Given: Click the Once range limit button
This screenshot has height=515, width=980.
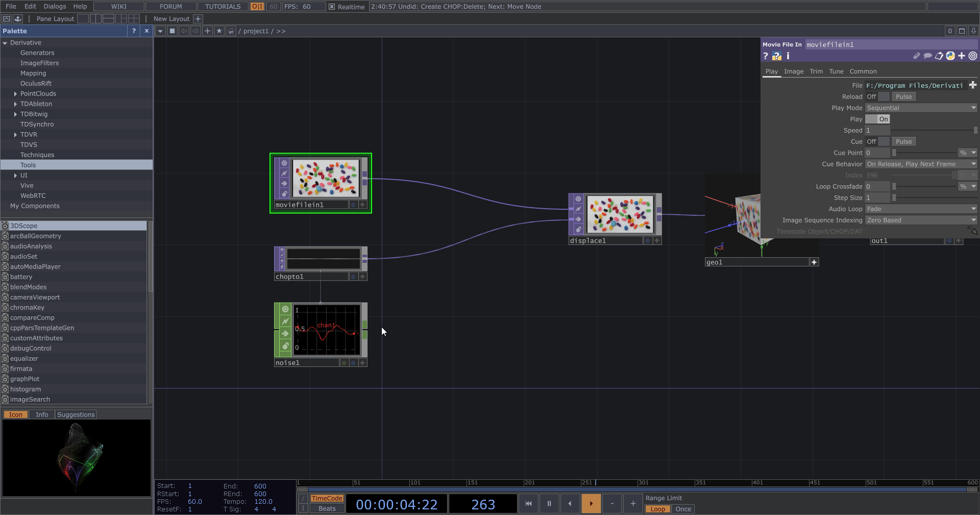Looking at the screenshot, I should pos(683,509).
